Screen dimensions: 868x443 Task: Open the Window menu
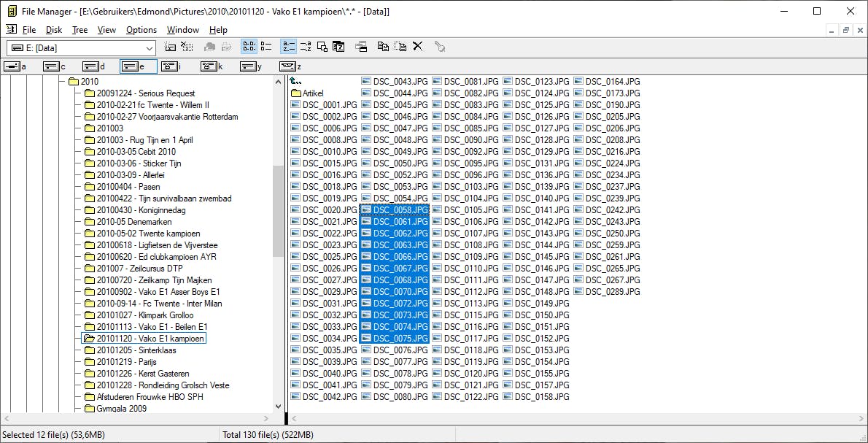(x=183, y=30)
